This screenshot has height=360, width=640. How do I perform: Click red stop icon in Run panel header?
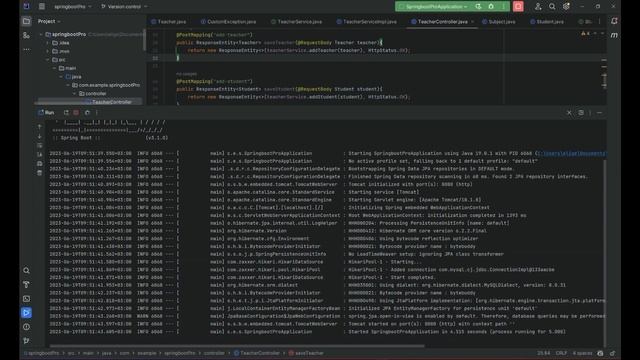[76, 113]
